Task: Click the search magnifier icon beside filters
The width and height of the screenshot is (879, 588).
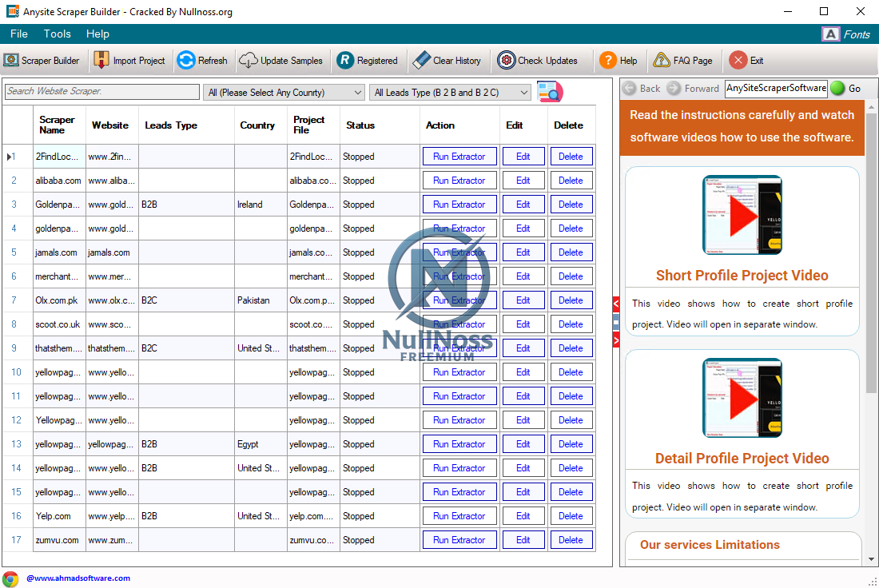Action: click(550, 92)
